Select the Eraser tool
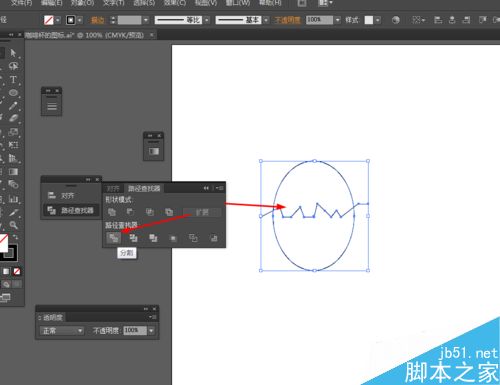 coord(13,118)
